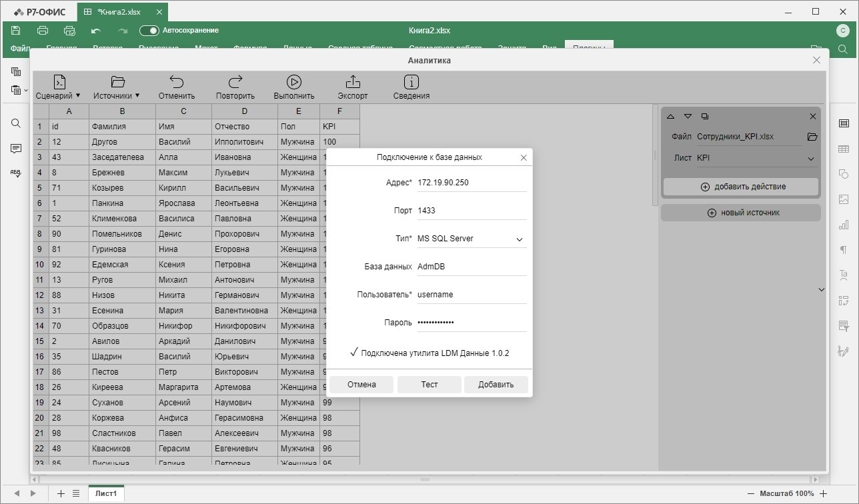
Task: Click новый источник button
Action: [x=741, y=213]
